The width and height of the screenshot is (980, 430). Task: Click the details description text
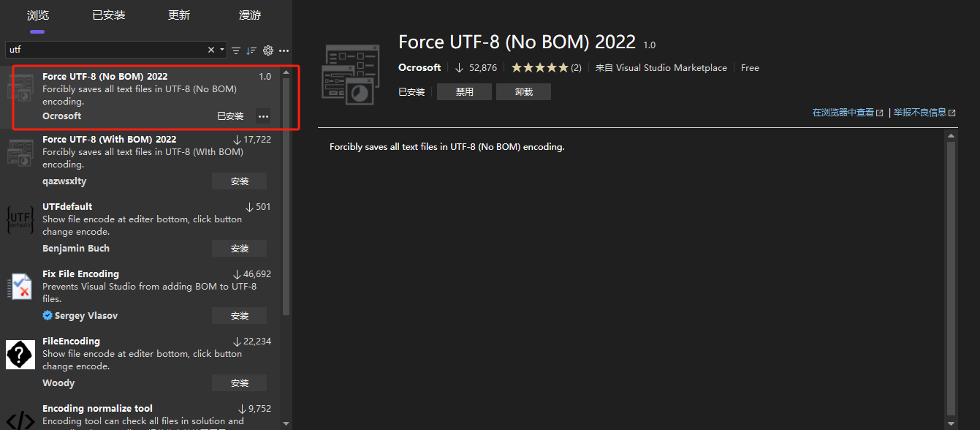(447, 147)
